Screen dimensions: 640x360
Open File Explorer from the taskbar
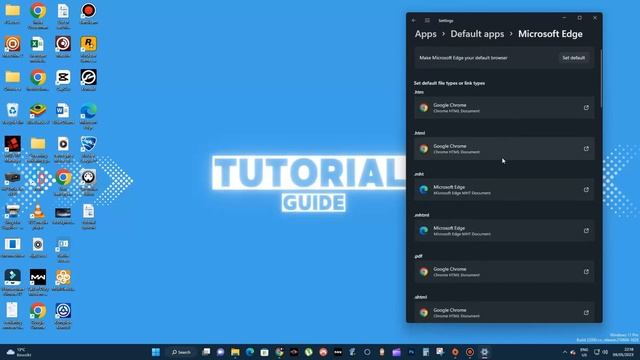pos(235,352)
